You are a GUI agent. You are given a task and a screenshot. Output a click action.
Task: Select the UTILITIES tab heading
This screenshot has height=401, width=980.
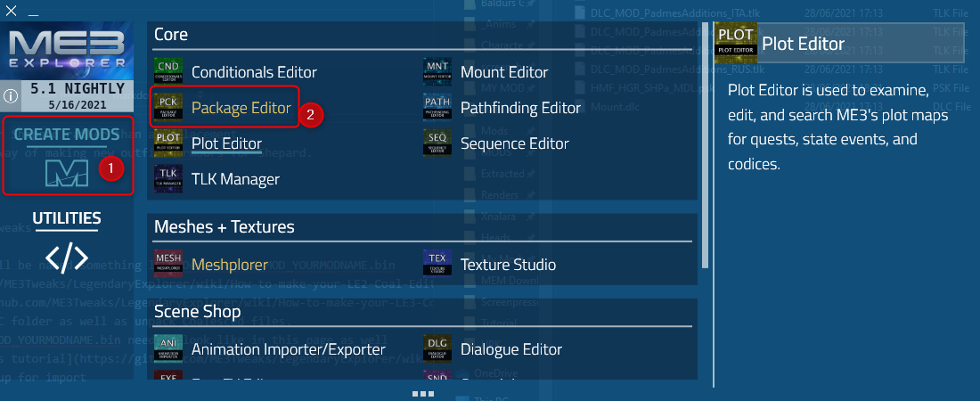[x=67, y=217]
